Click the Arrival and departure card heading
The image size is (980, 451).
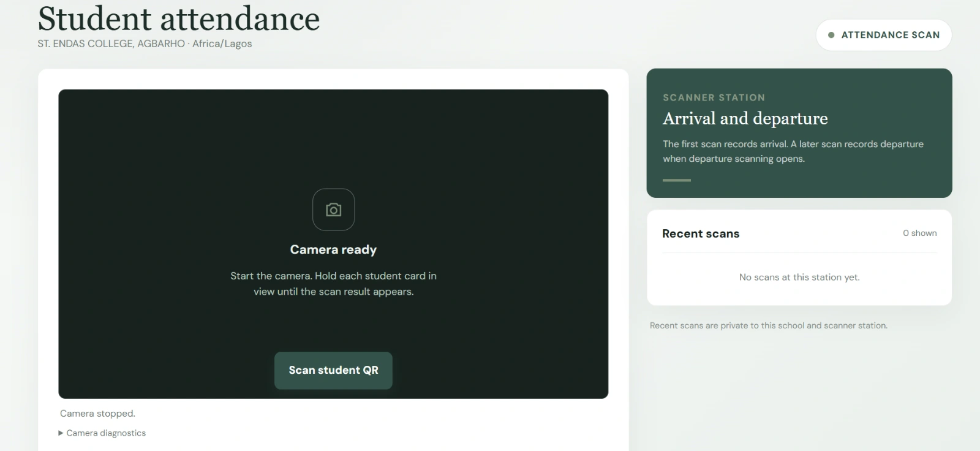click(x=745, y=118)
